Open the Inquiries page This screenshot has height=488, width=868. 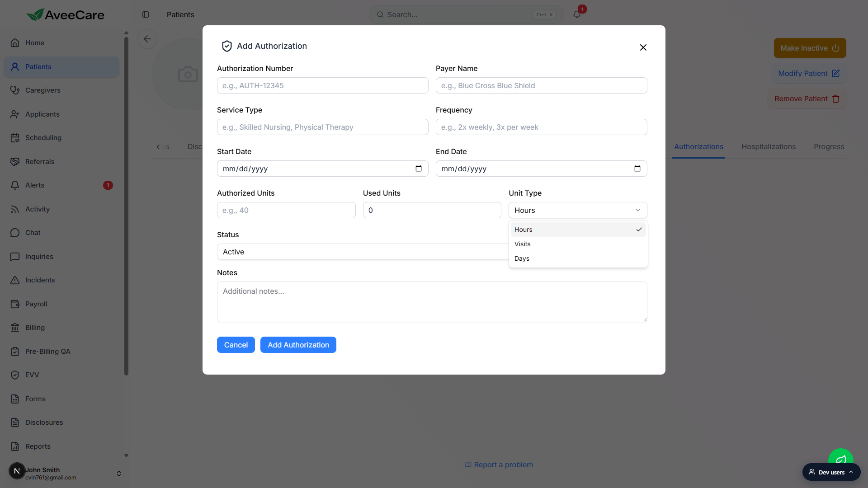click(x=61, y=257)
